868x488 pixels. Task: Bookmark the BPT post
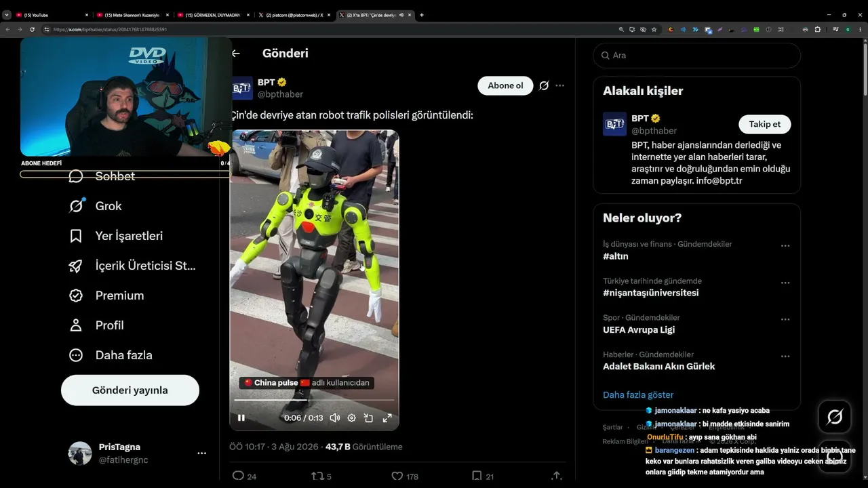tap(477, 476)
